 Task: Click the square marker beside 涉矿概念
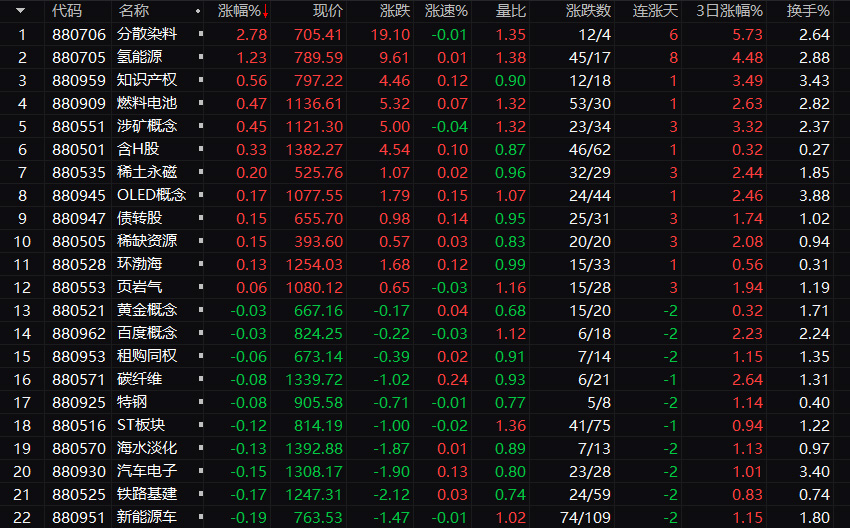coord(201,126)
